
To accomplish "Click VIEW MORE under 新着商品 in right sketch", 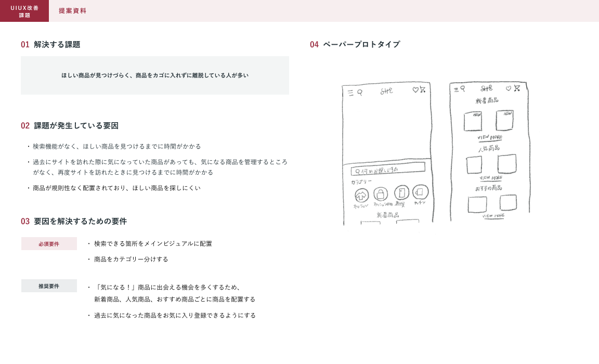I will click(x=490, y=137).
